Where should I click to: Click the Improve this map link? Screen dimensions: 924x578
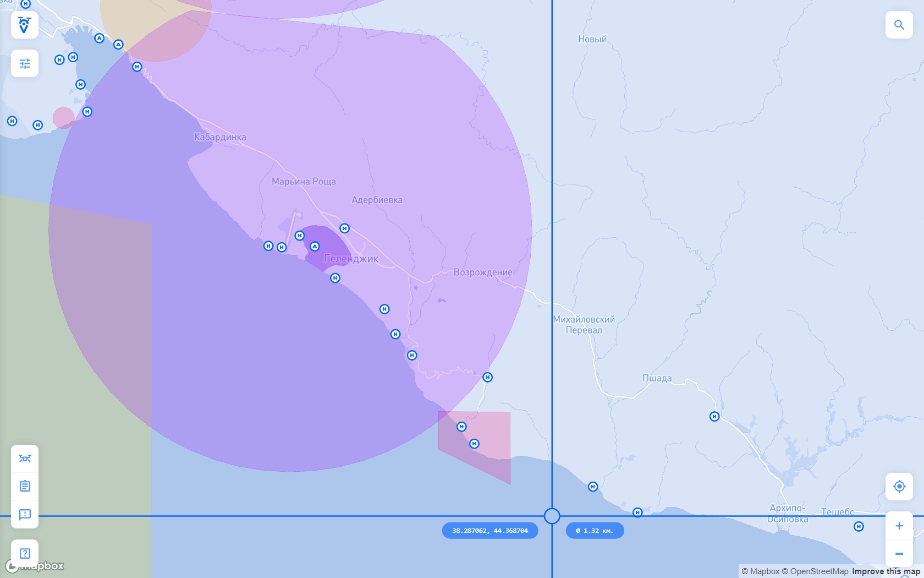[x=886, y=571]
